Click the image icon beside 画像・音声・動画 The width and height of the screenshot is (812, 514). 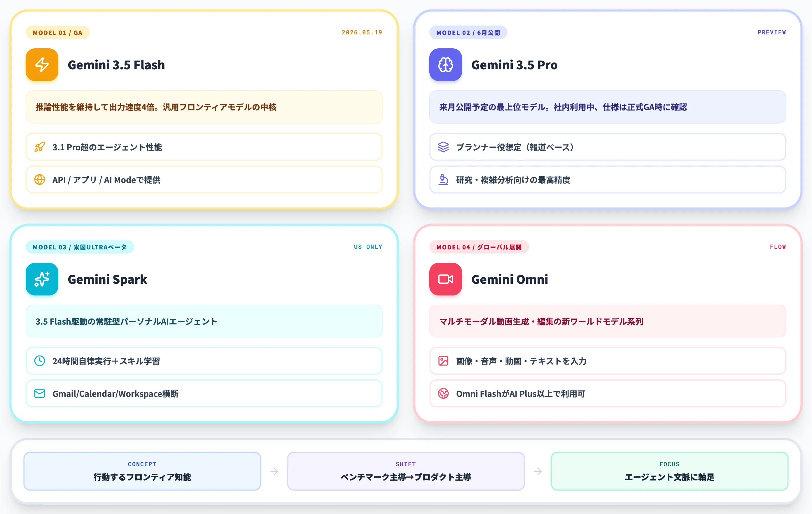[443, 361]
